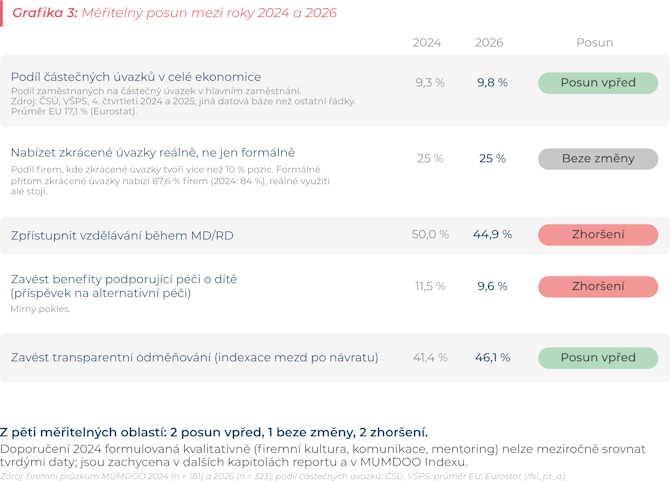Click 'Zhoršení' badge for benefity péči o dítě

(598, 287)
